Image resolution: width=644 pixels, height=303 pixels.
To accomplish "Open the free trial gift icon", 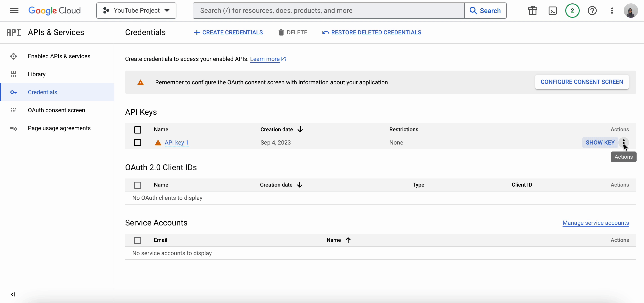I will pos(533,11).
